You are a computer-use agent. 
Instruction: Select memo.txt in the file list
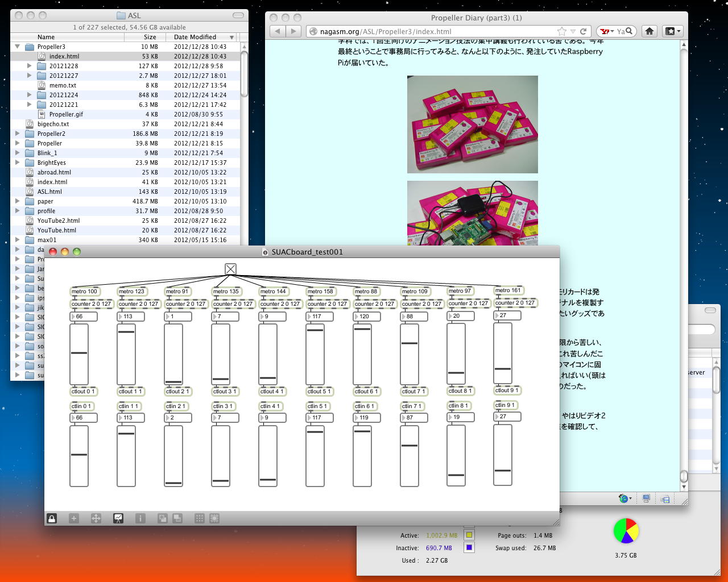click(63, 85)
